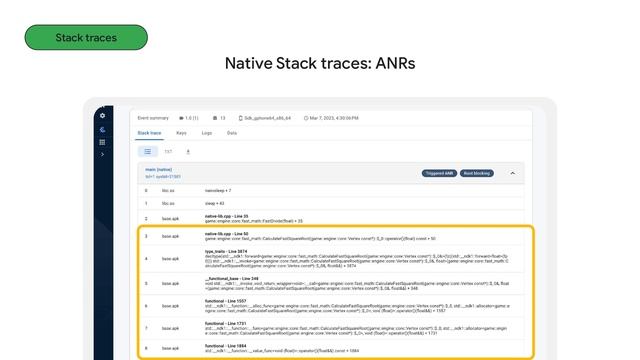Click the OS version 13 entry
The image size is (640, 360).
pos(219,118)
